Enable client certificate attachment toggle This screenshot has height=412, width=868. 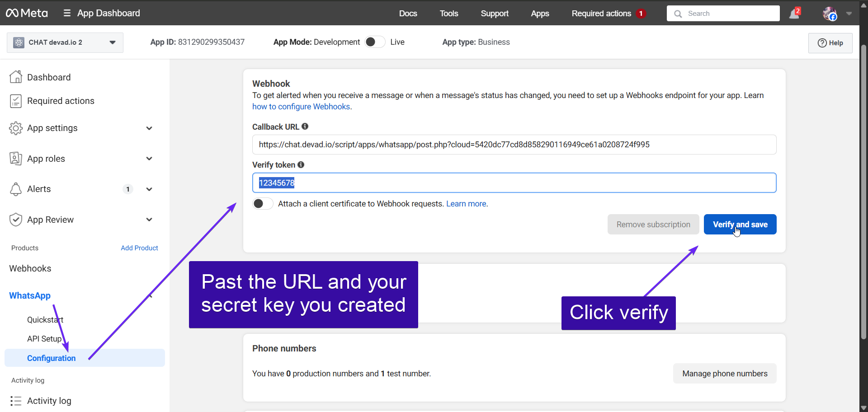263,204
